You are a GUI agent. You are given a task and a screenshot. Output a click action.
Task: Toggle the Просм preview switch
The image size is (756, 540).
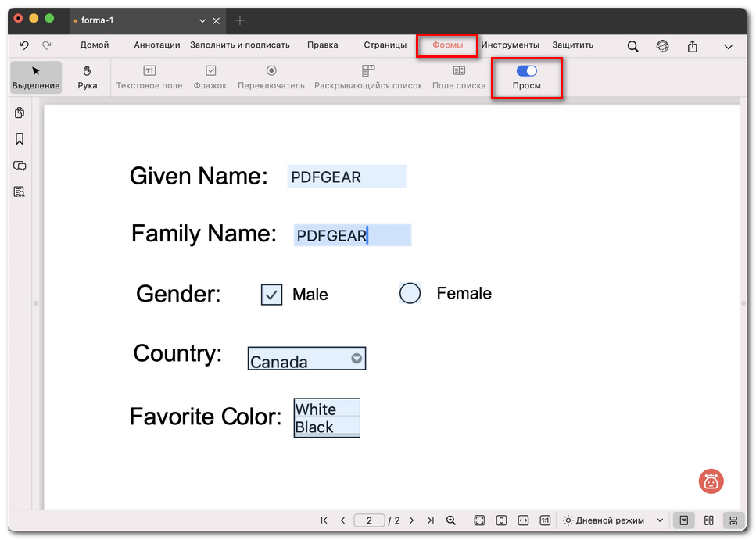(526, 71)
